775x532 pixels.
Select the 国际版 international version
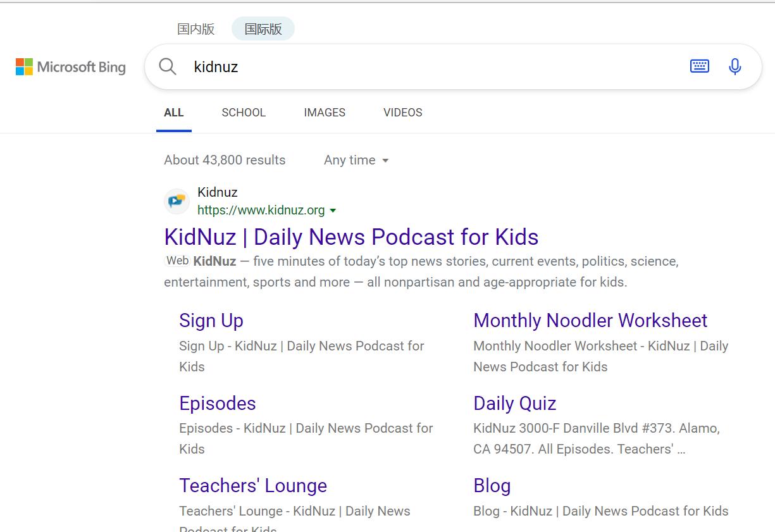click(x=263, y=29)
